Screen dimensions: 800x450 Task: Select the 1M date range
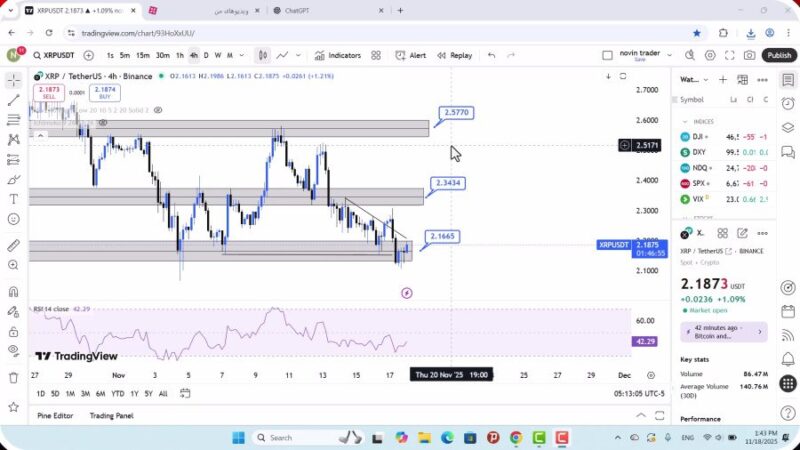[x=71, y=393]
